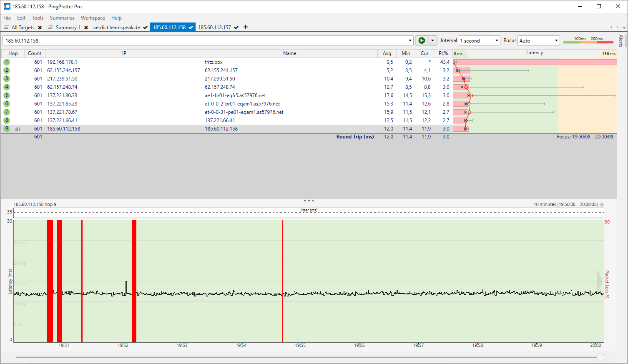
Task: Open the Summaries menu
Action: pyautogui.click(x=62, y=18)
